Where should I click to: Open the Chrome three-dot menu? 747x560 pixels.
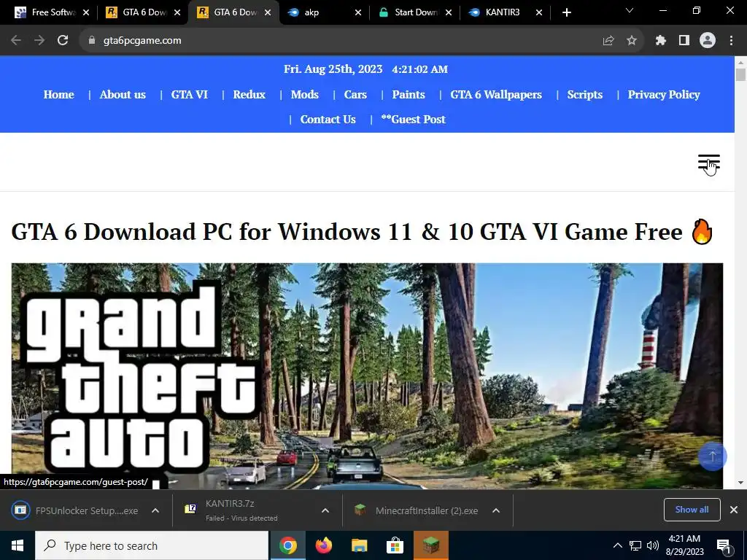[731, 41]
